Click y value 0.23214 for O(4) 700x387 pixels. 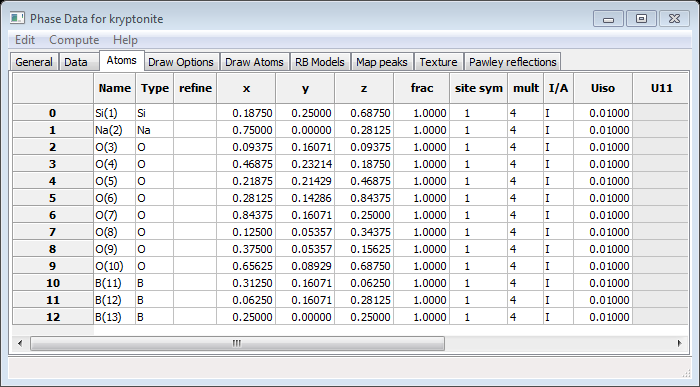click(305, 164)
